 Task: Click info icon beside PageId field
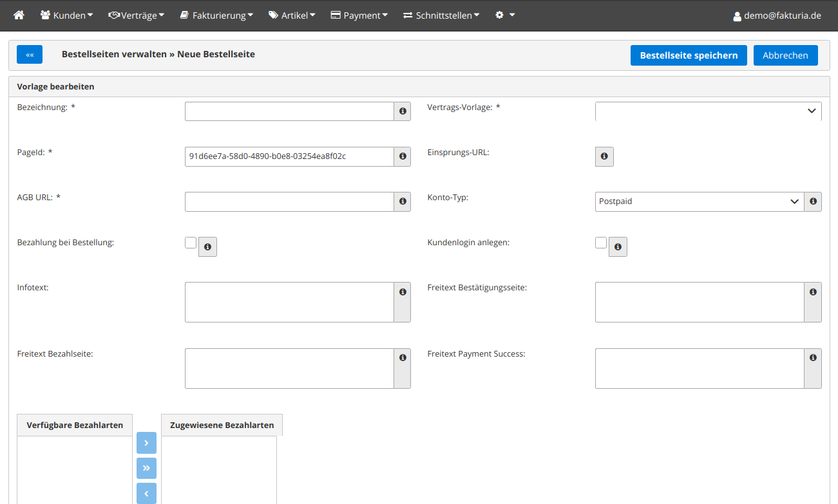(x=403, y=156)
